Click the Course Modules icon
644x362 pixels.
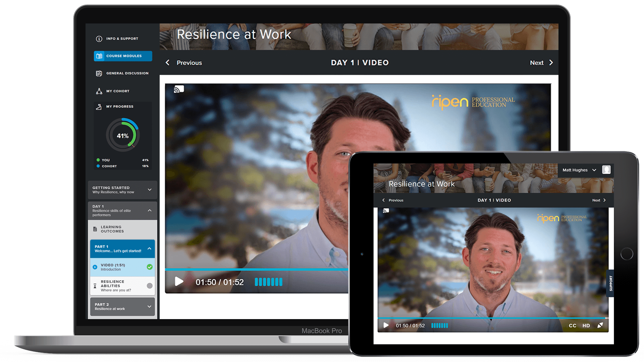[x=98, y=55]
